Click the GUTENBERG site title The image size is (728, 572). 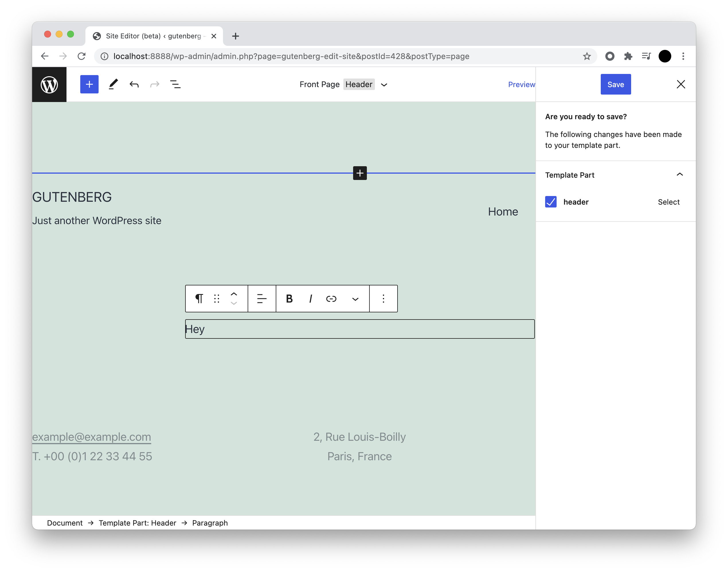(x=72, y=197)
